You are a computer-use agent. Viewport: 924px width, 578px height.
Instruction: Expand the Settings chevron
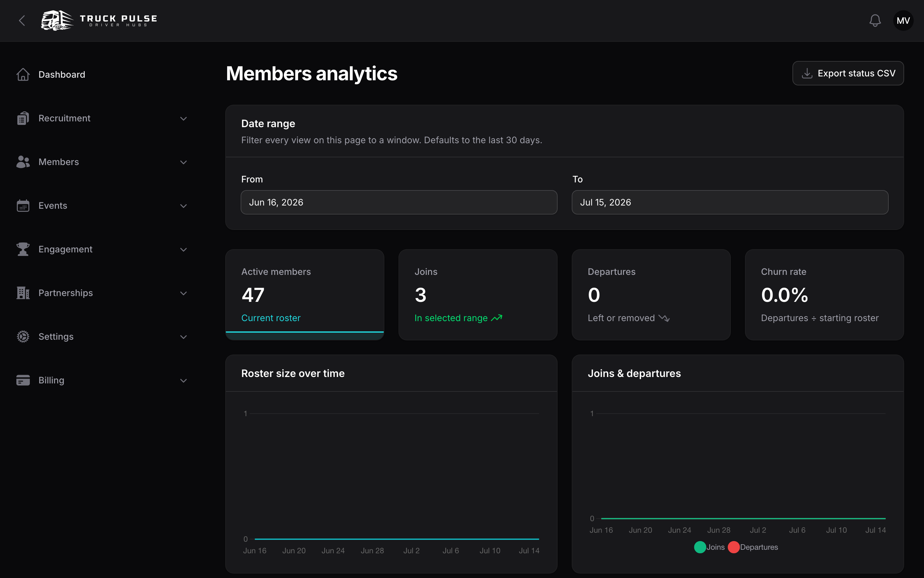(x=183, y=337)
